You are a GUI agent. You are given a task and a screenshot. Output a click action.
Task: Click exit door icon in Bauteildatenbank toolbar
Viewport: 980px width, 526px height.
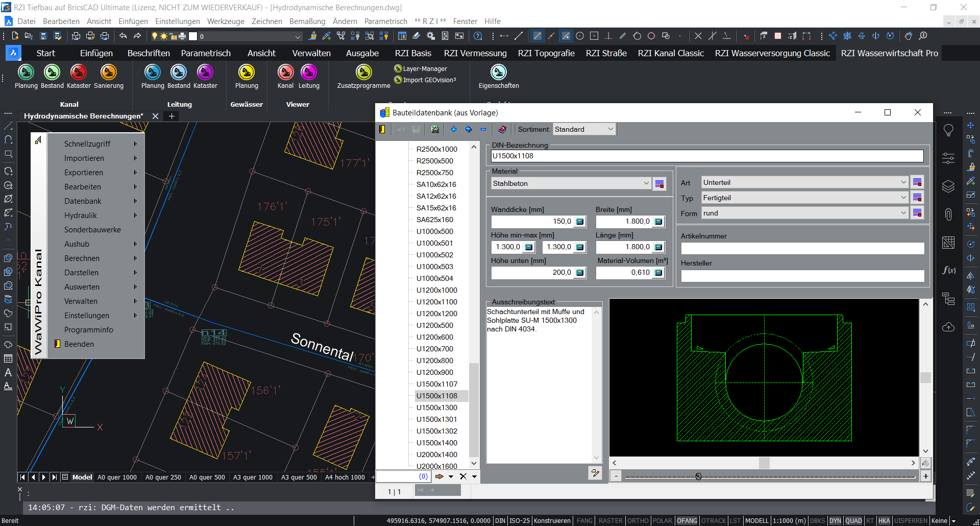(x=382, y=129)
